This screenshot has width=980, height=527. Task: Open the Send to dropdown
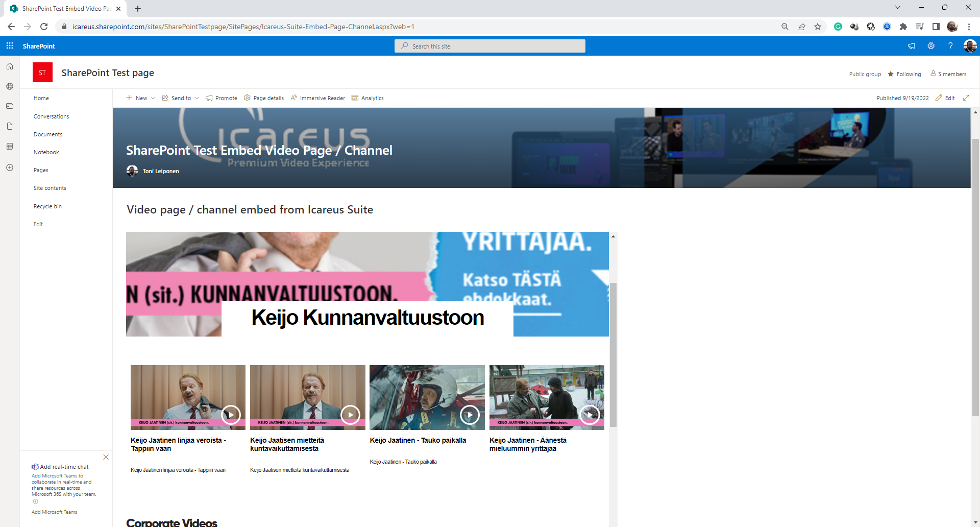point(181,98)
